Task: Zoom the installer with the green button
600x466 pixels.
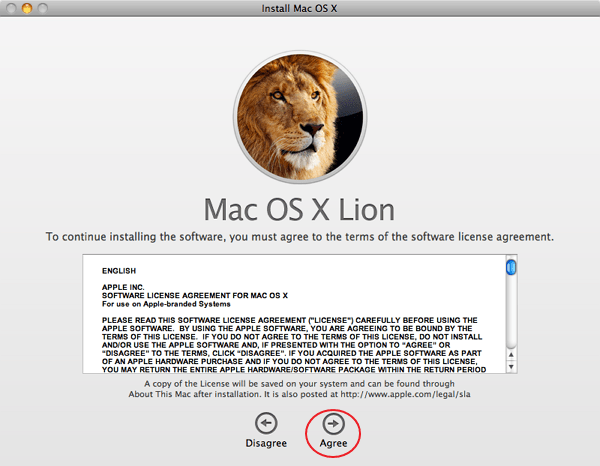Action: 45,8
